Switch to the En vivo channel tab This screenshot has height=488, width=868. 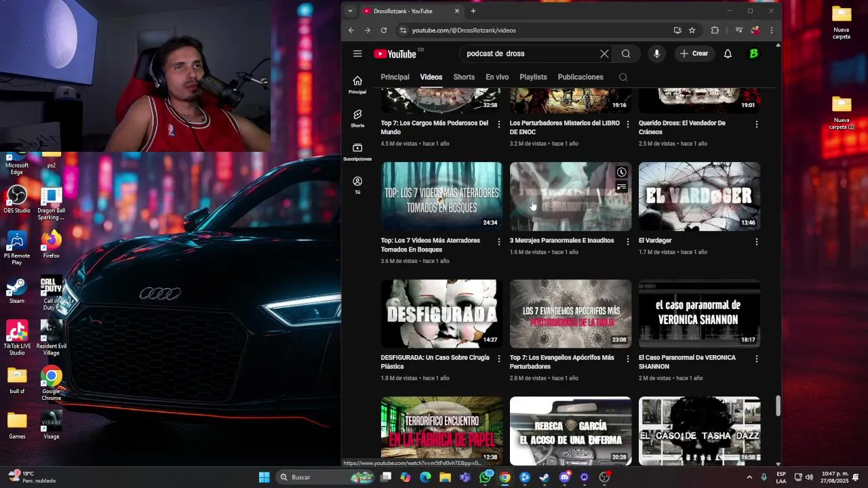tap(497, 77)
